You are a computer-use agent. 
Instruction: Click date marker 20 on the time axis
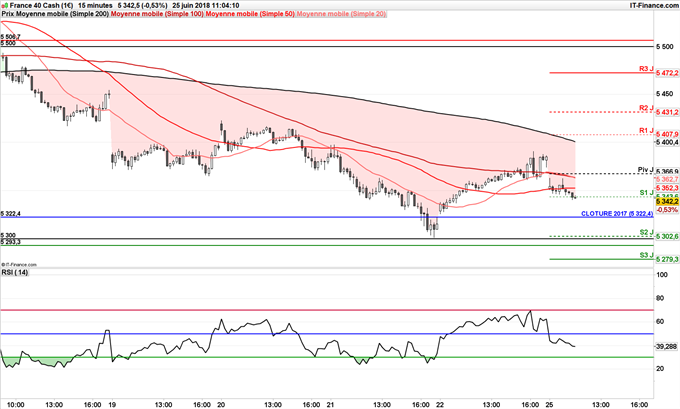[221, 405]
